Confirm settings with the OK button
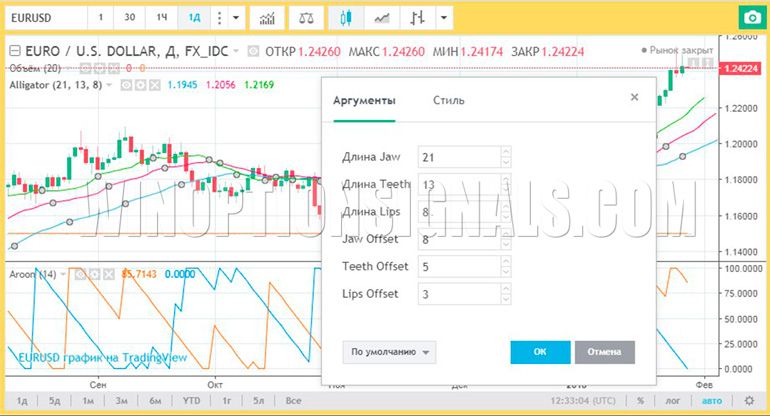The height and width of the screenshot is (416, 770). point(540,352)
